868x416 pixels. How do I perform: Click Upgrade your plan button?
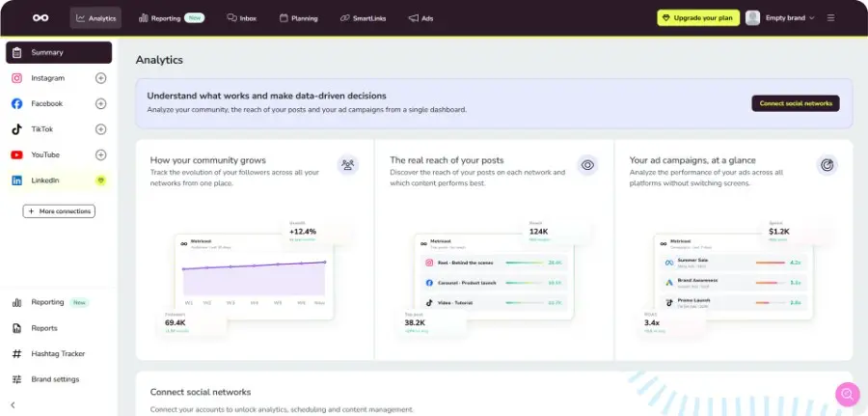coord(697,17)
